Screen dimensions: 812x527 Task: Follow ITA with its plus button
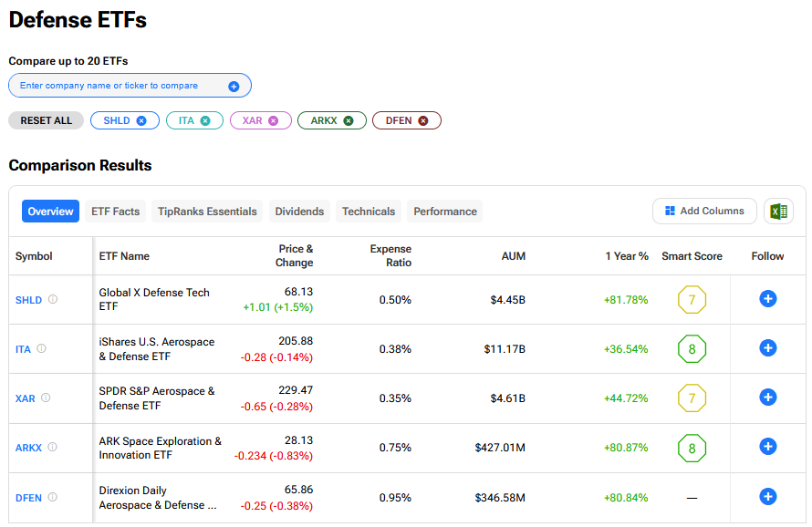(x=767, y=348)
